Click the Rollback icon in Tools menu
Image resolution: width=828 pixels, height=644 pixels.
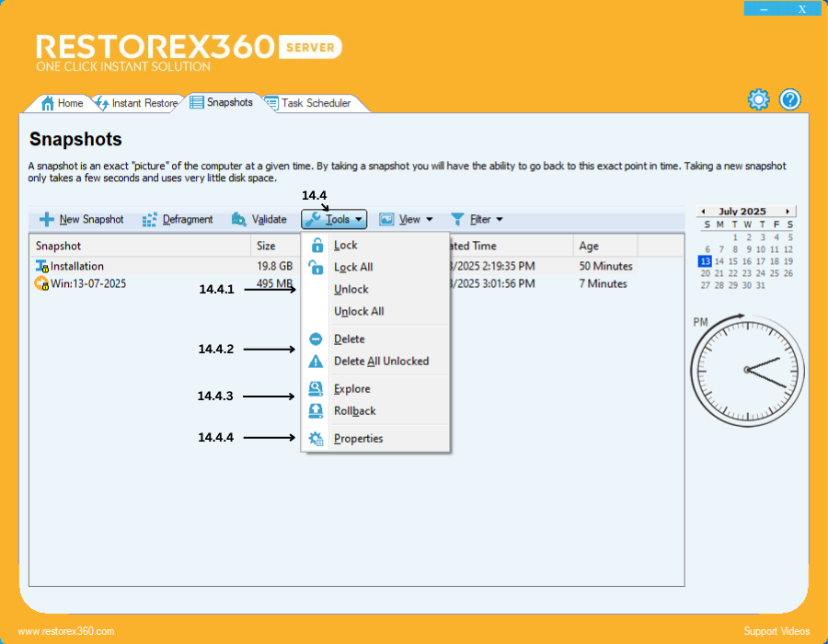316,410
